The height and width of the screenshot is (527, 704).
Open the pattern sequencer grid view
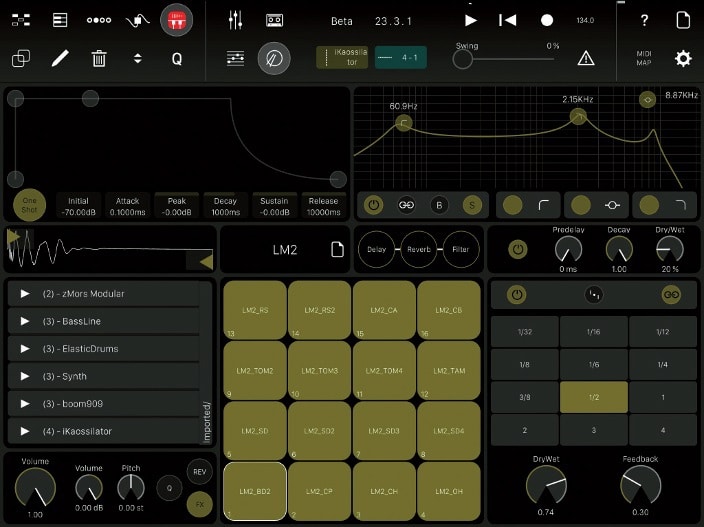[21, 20]
